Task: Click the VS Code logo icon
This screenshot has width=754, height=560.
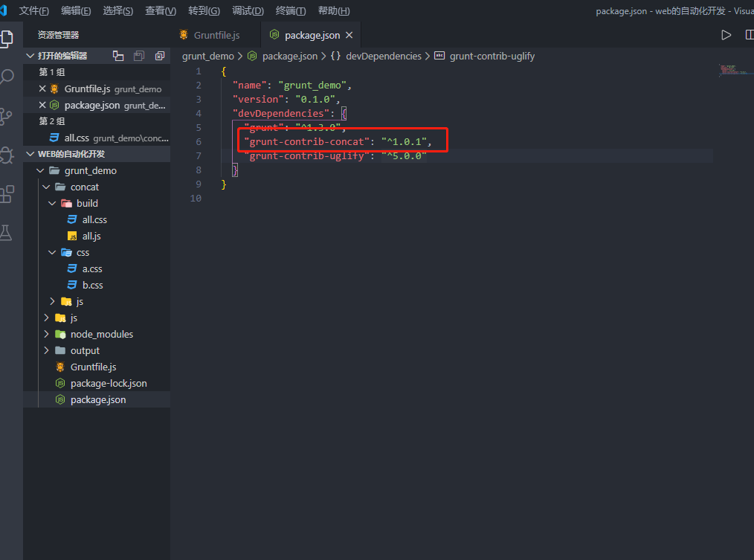Action: (x=4, y=10)
